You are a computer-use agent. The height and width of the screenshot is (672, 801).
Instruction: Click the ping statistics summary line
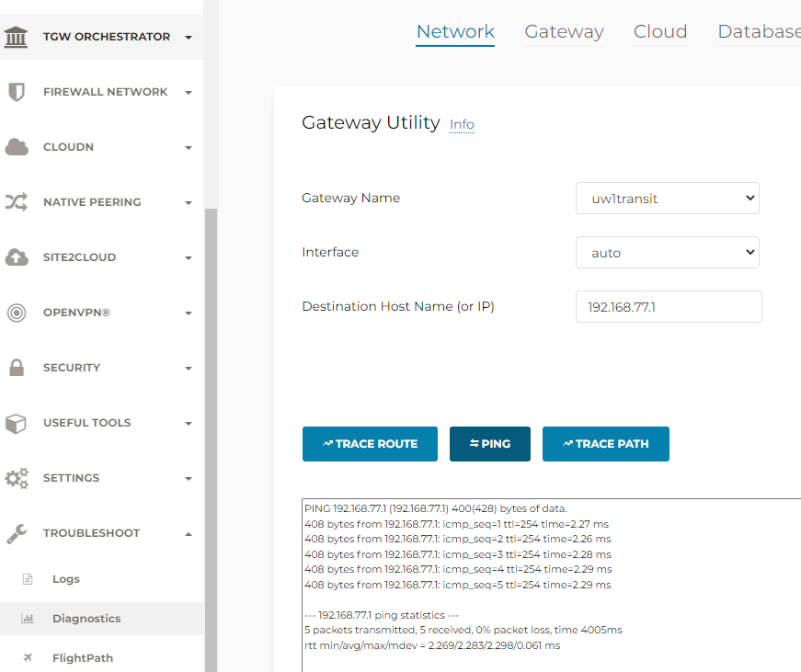[382, 615]
